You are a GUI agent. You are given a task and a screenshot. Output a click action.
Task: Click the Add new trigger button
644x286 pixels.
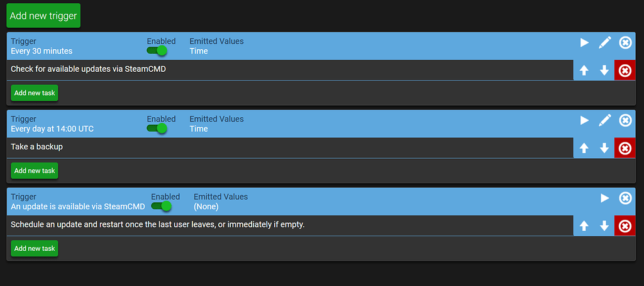(x=43, y=16)
